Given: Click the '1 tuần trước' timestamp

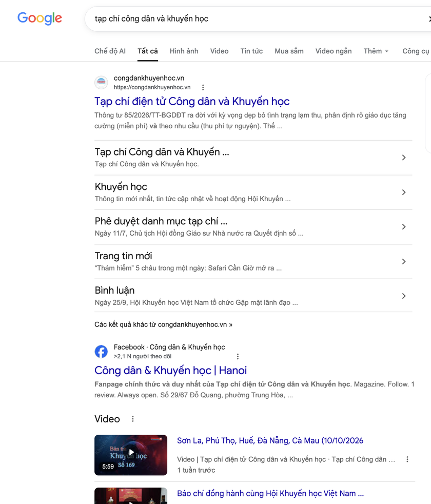Looking at the screenshot, I should point(196,470).
